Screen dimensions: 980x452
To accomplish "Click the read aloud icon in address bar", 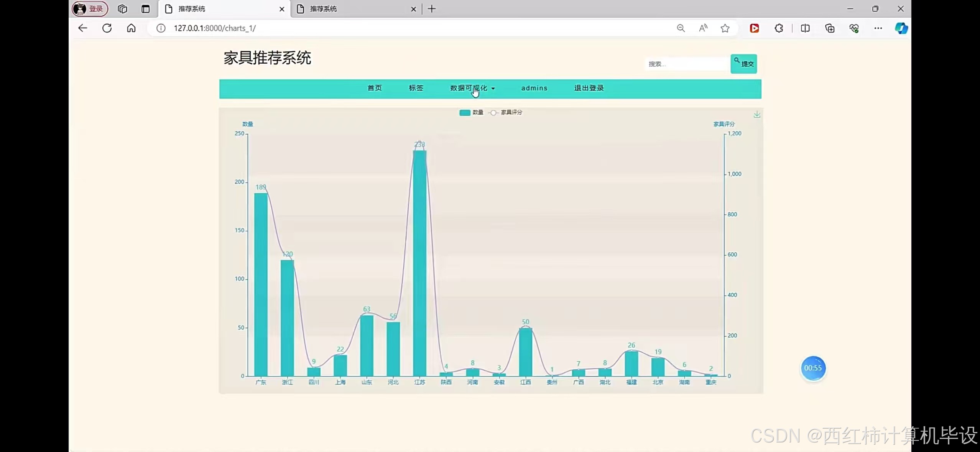I will (703, 28).
